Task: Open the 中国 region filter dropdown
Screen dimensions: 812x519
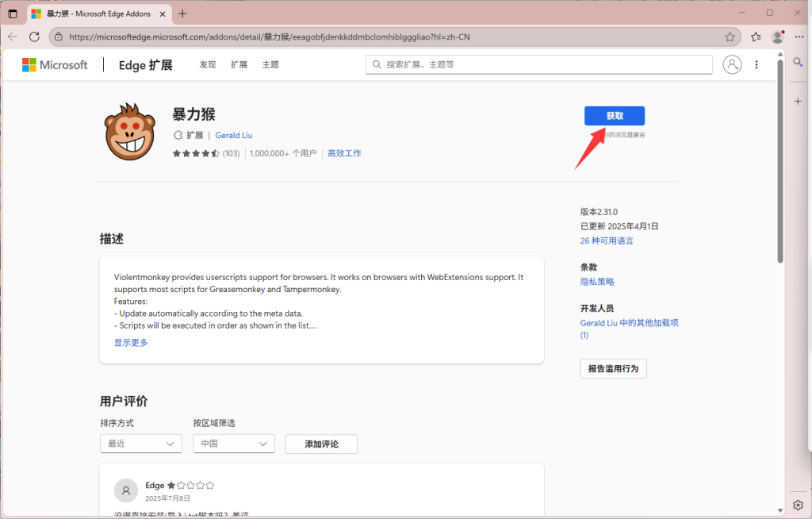Action: [x=233, y=444]
